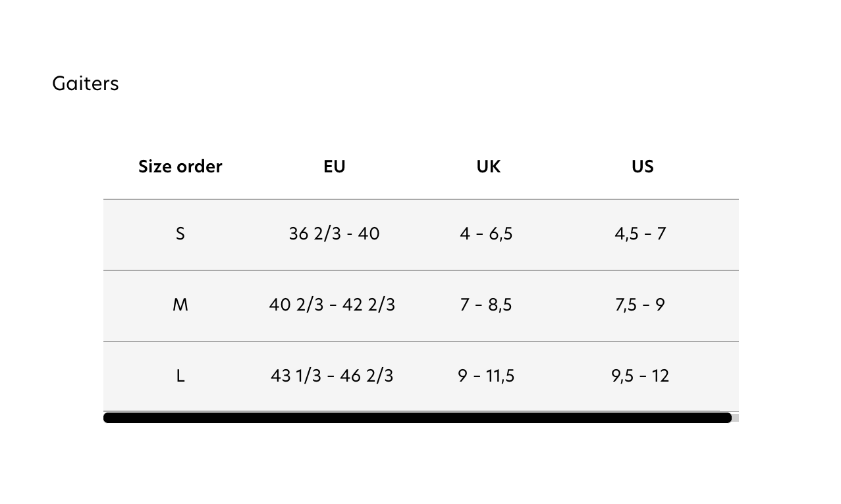This screenshot has height=504, width=841.
Task: Click EU range 43 1/3 - 46 2/3
Action: point(332,376)
